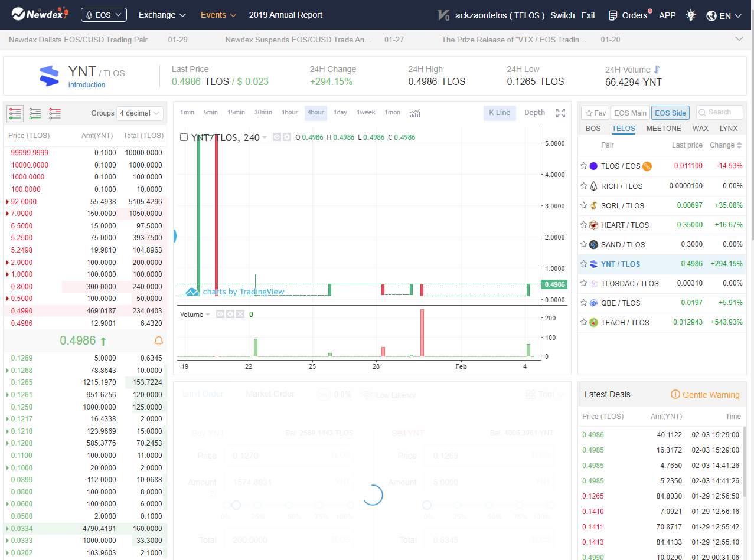Toggle the 24H Volume unit swap icon
754x560 pixels.
657,70
